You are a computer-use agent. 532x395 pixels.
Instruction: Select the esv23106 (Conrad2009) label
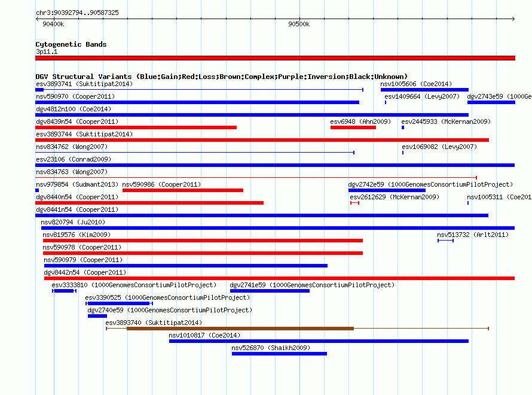pos(74,159)
